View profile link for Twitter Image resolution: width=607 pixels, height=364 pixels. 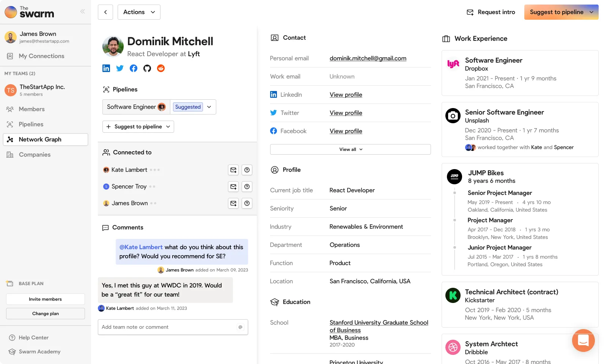346,113
